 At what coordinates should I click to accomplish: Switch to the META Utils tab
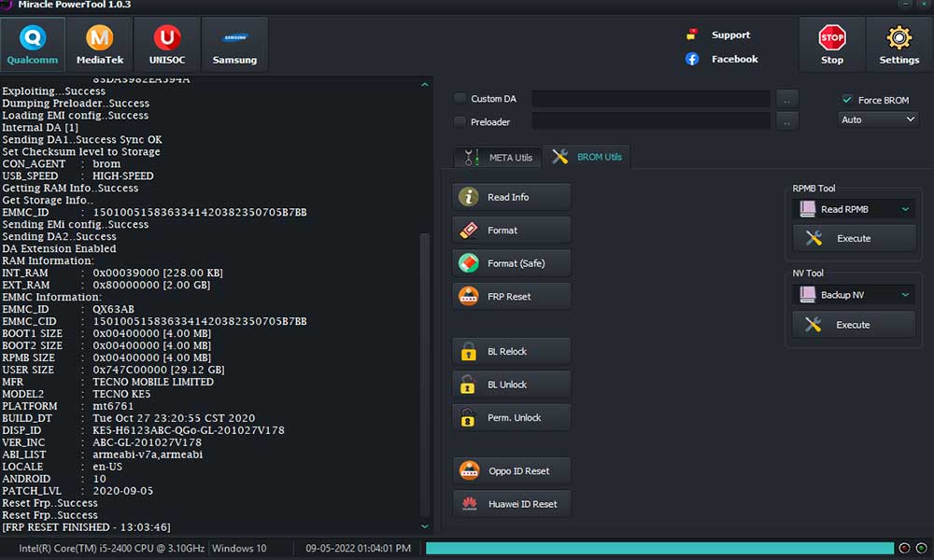pyautogui.click(x=498, y=157)
